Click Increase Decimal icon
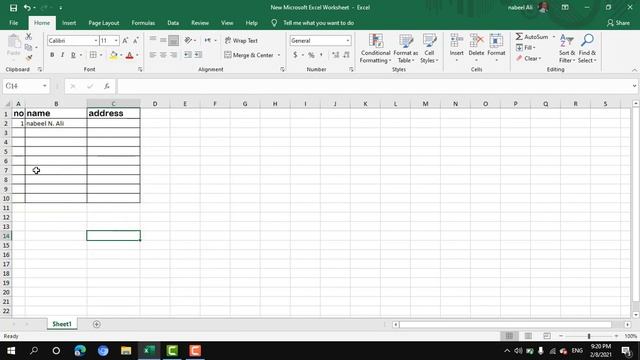This screenshot has height=360, width=640. (336, 55)
